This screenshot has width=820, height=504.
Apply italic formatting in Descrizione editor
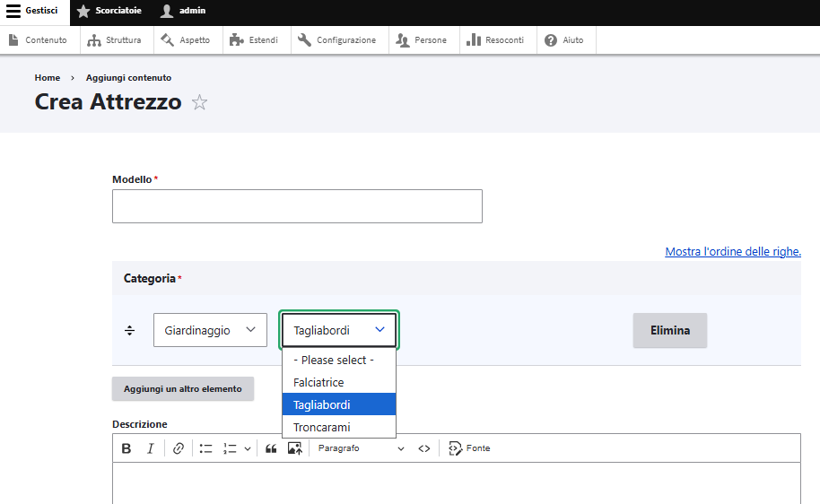click(150, 448)
